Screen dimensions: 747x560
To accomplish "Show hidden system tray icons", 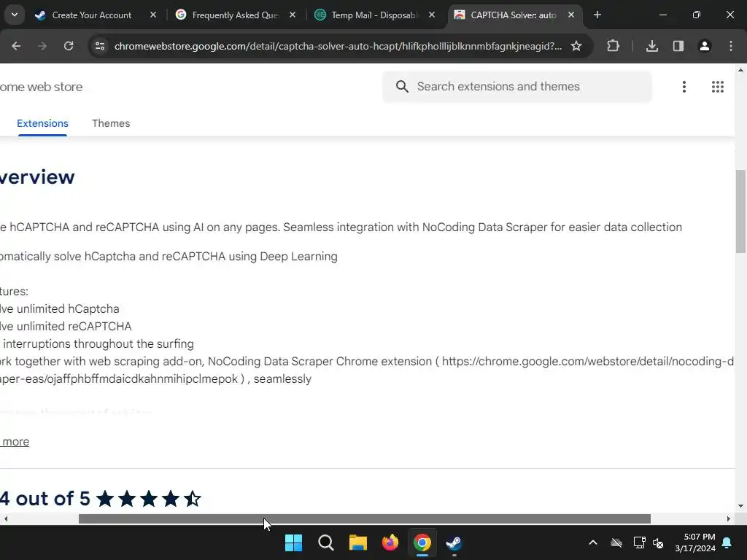I will click(x=593, y=542).
